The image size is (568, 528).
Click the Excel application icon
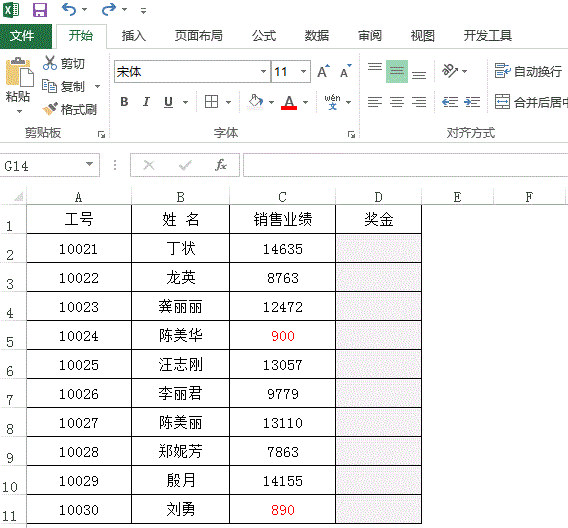click(x=11, y=10)
